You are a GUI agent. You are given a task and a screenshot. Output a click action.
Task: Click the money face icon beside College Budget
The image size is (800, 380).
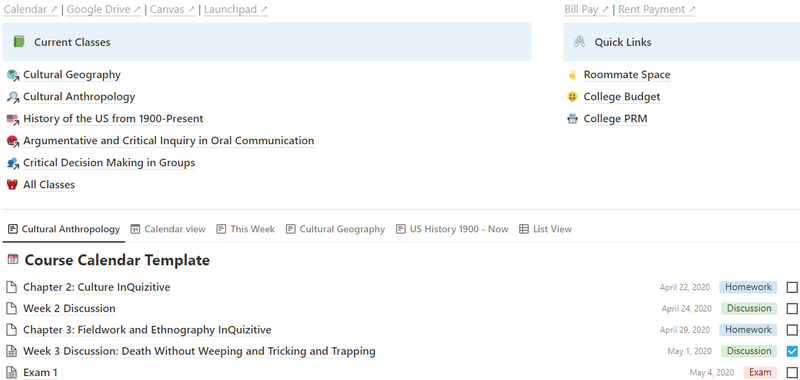click(572, 97)
